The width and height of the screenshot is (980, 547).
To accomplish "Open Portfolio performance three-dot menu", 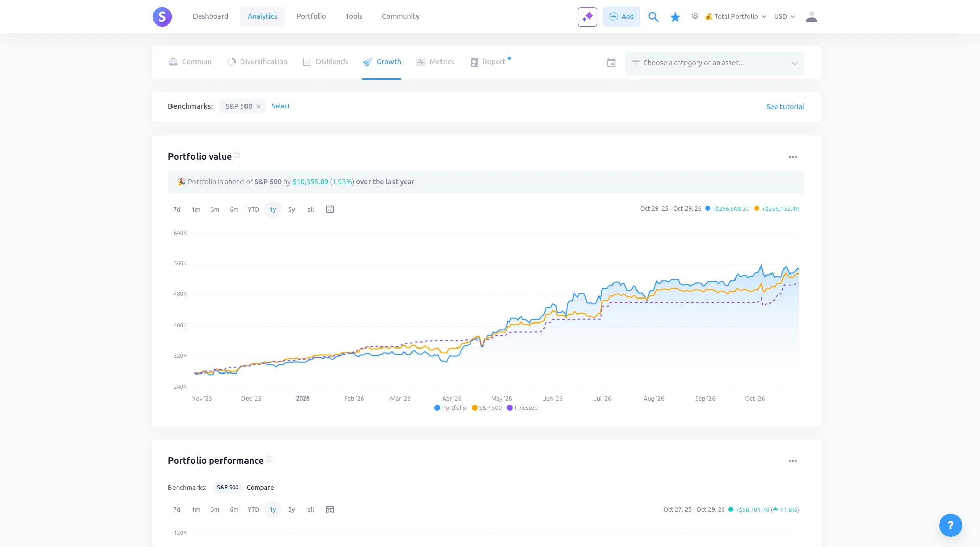I will point(793,461).
